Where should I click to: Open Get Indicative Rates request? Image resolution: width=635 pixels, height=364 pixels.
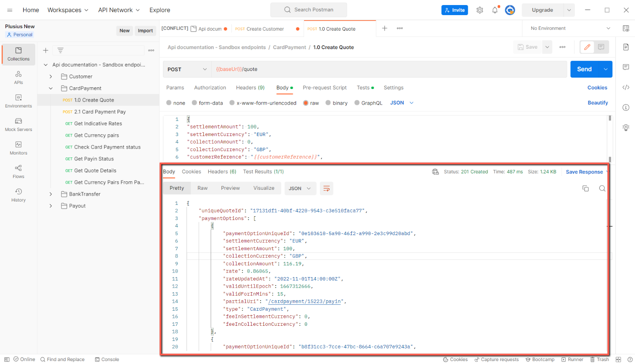pyautogui.click(x=98, y=123)
